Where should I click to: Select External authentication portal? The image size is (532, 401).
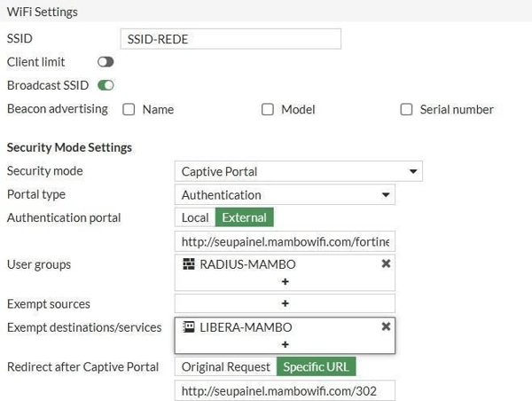243,217
